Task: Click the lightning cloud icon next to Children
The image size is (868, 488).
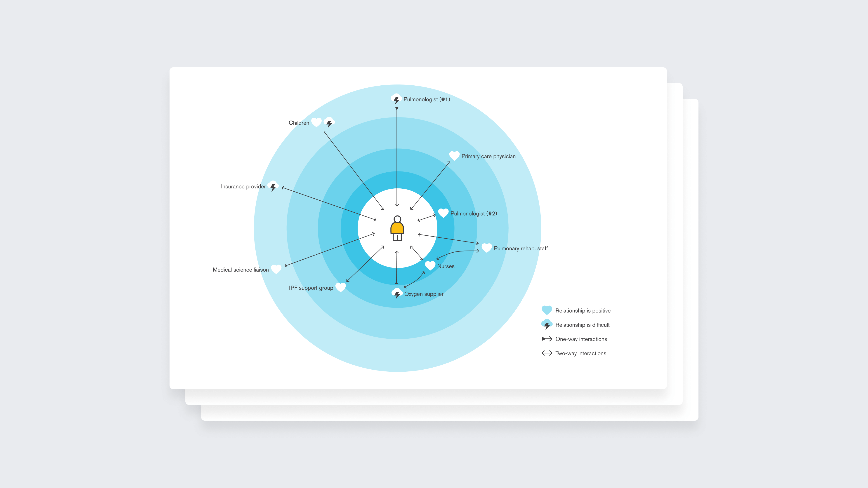Action: [329, 122]
